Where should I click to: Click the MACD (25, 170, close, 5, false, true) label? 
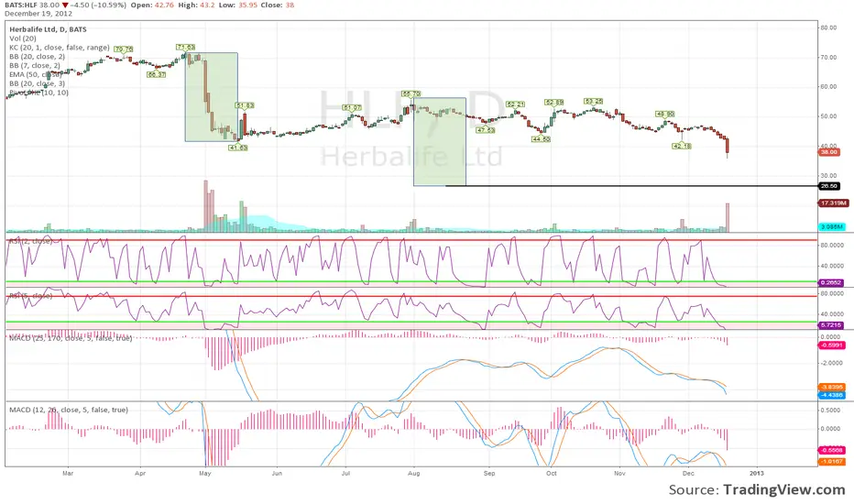(71, 338)
